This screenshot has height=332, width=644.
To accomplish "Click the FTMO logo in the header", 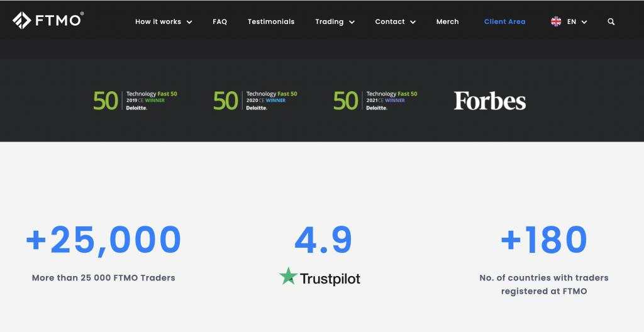I will tap(48, 20).
